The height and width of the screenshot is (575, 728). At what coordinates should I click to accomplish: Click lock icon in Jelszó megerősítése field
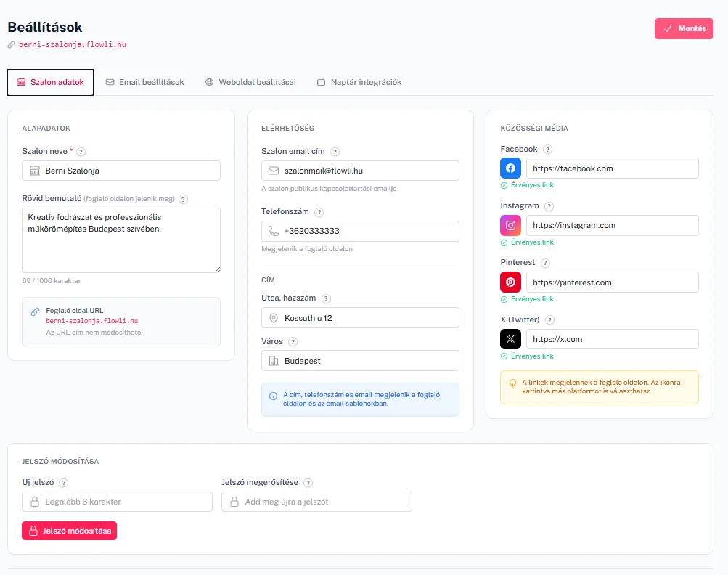234,502
